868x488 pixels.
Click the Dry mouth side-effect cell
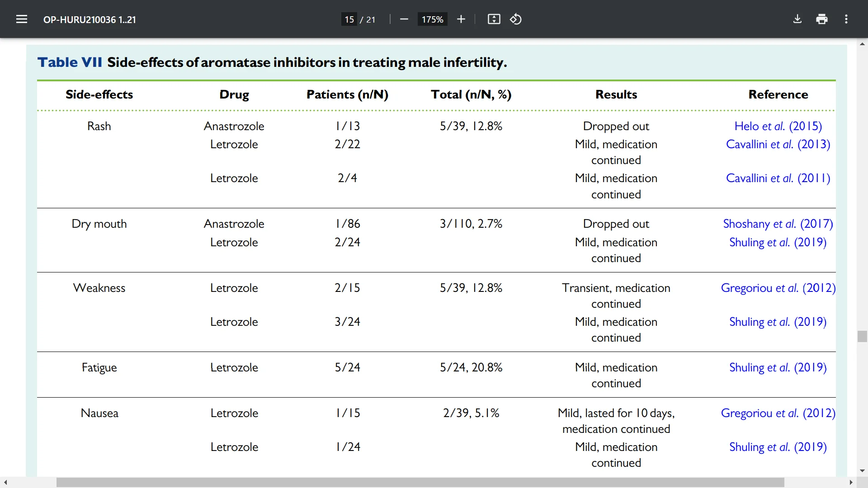point(99,224)
